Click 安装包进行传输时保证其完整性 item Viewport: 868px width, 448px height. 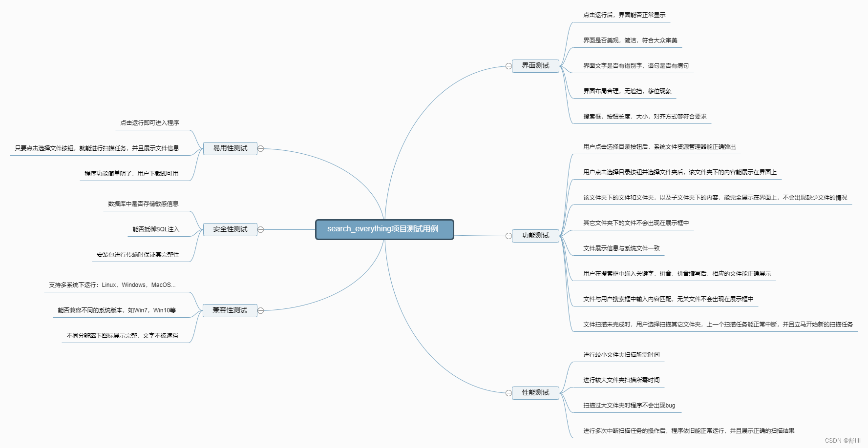pyautogui.click(x=138, y=255)
